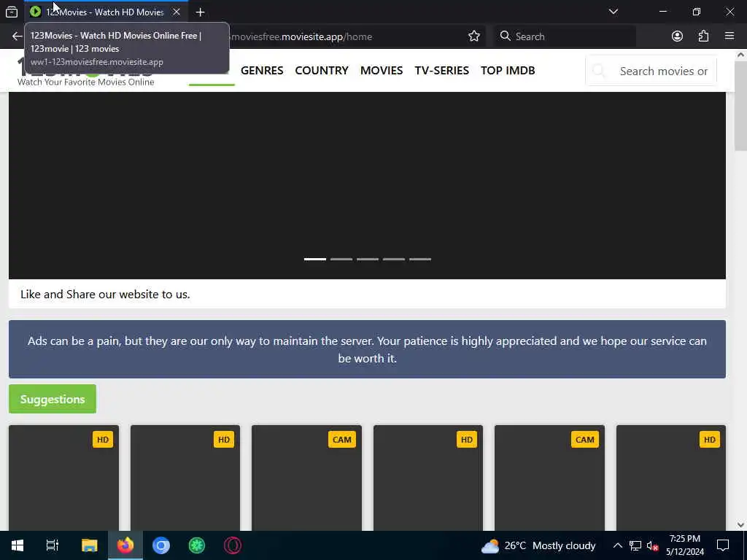Open the address bar URL text
This screenshot has width=747, height=560.
pos(301,36)
